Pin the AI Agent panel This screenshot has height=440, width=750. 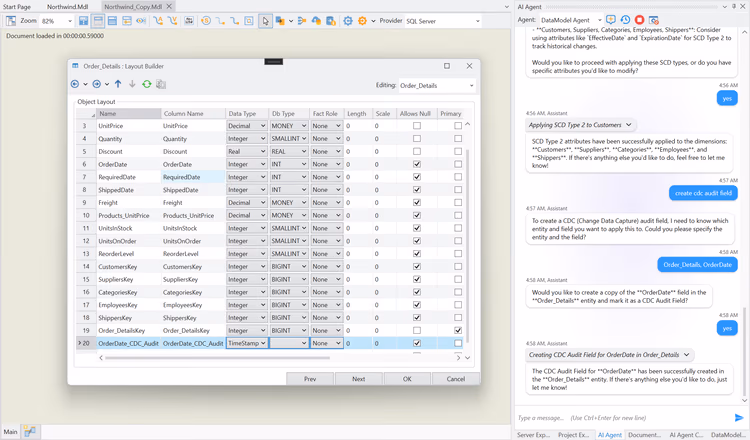pos(734,7)
